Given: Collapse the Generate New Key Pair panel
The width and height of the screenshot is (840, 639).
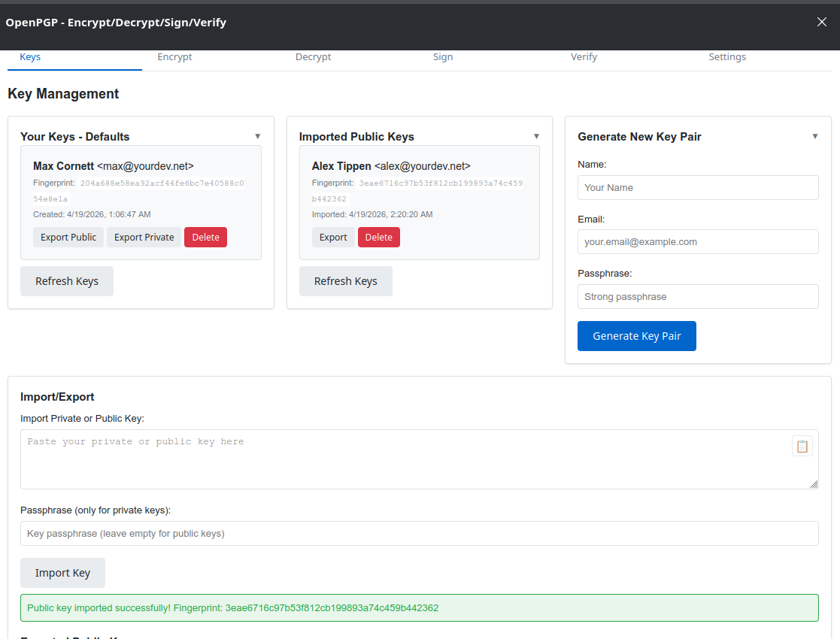Looking at the screenshot, I should [x=815, y=136].
